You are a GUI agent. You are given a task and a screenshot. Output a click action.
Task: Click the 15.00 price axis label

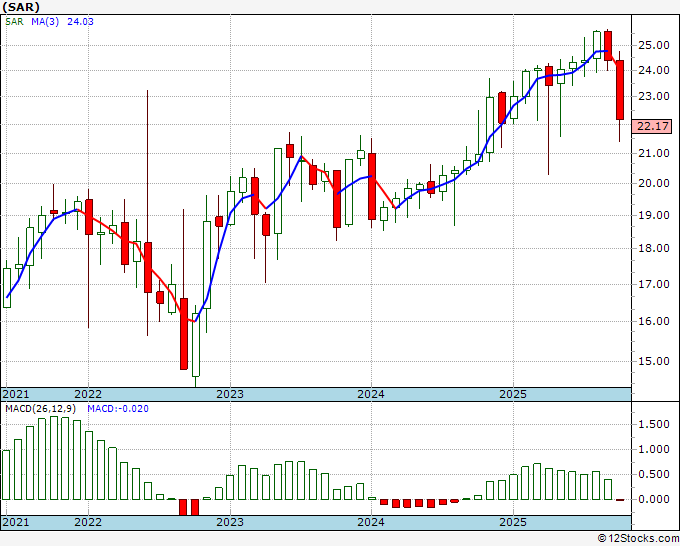click(x=654, y=361)
